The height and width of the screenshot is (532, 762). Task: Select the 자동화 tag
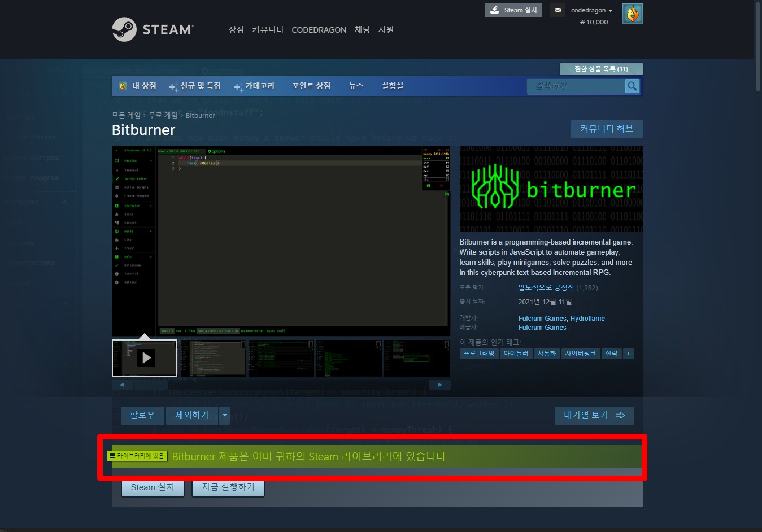[x=547, y=354]
